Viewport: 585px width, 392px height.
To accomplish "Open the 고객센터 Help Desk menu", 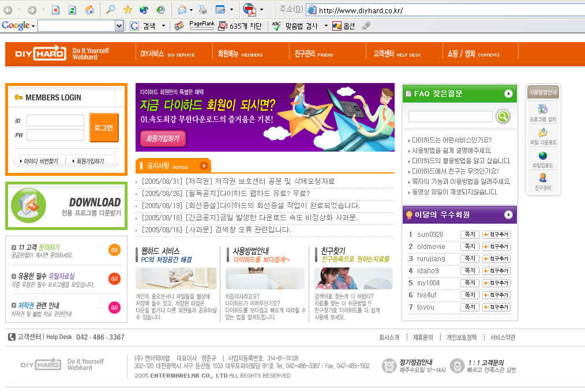I will (397, 54).
